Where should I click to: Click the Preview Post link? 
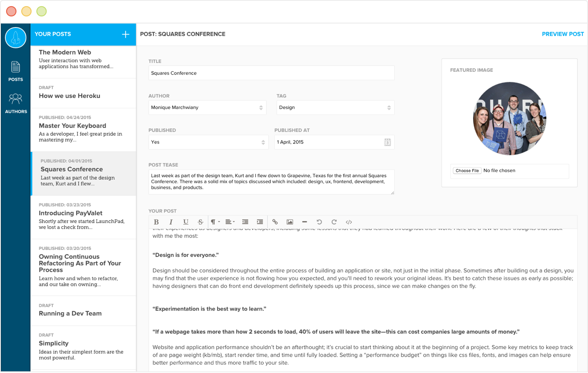(563, 34)
